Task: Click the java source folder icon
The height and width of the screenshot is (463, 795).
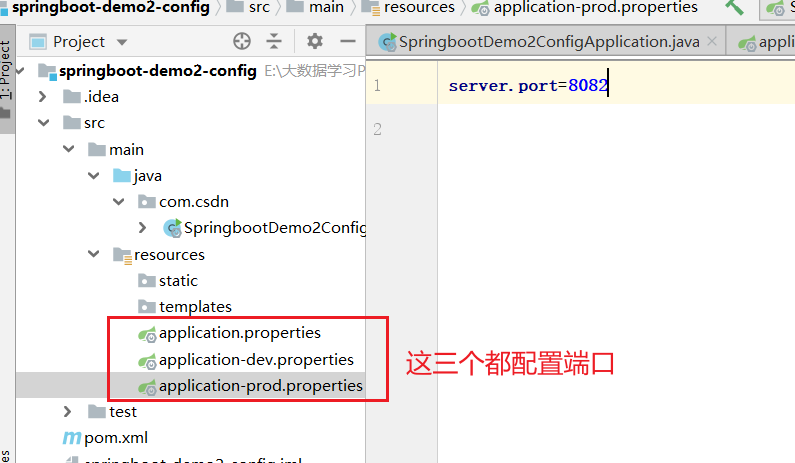Action: 122,175
